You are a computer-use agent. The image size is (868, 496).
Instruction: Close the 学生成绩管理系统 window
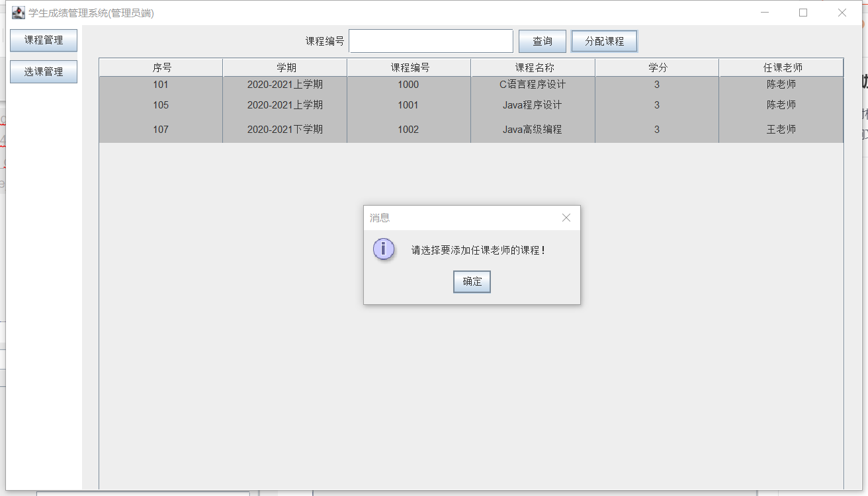842,13
